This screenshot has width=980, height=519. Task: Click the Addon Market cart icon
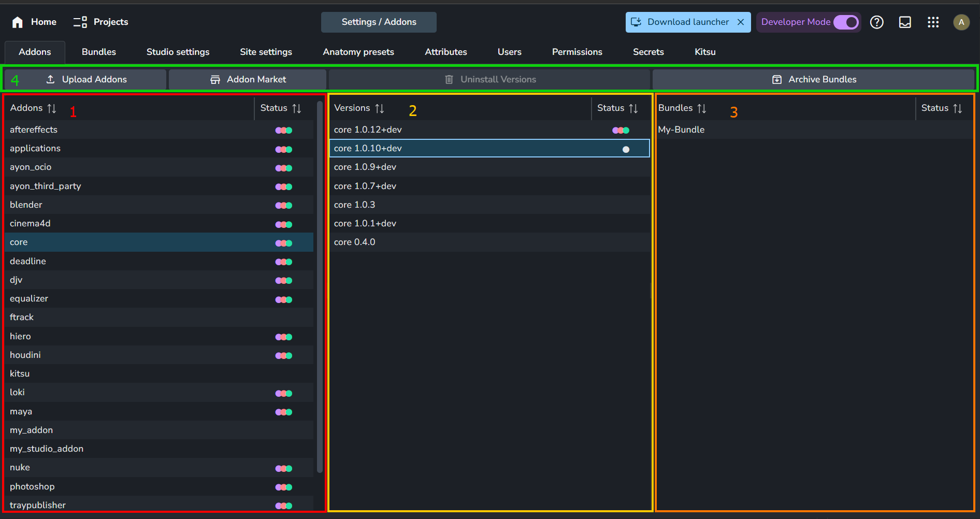pyautogui.click(x=215, y=79)
